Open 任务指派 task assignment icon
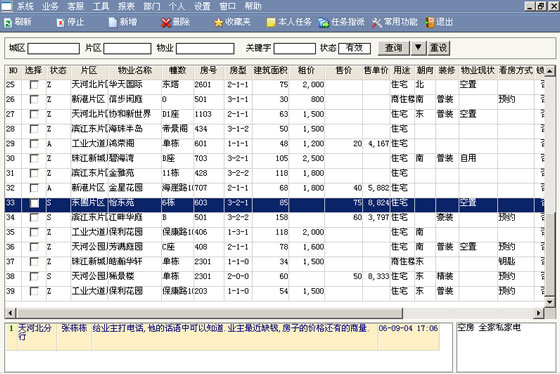Image resolution: width=560 pixels, height=374 pixels. point(324,23)
